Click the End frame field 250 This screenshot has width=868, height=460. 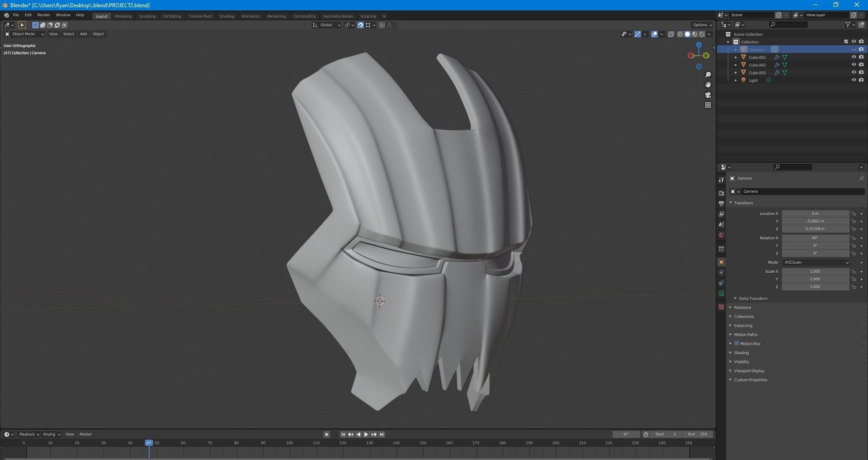click(x=698, y=434)
